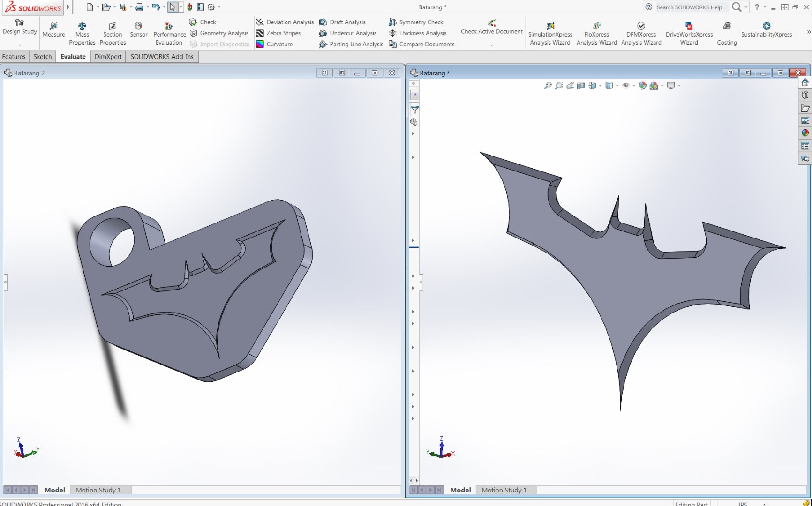Open SustainabilityXpress
Screen dimensions: 812x506
(x=766, y=30)
